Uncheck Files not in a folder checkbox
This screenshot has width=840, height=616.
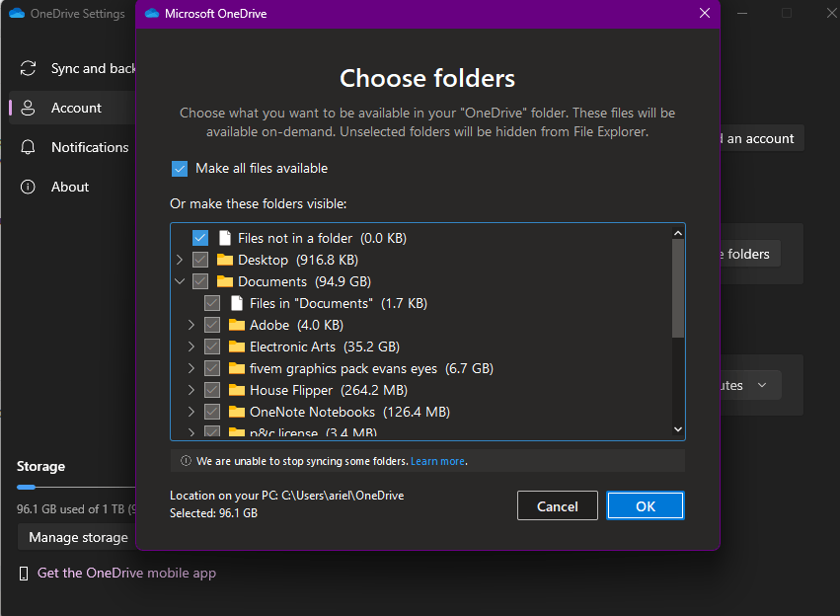[199, 238]
